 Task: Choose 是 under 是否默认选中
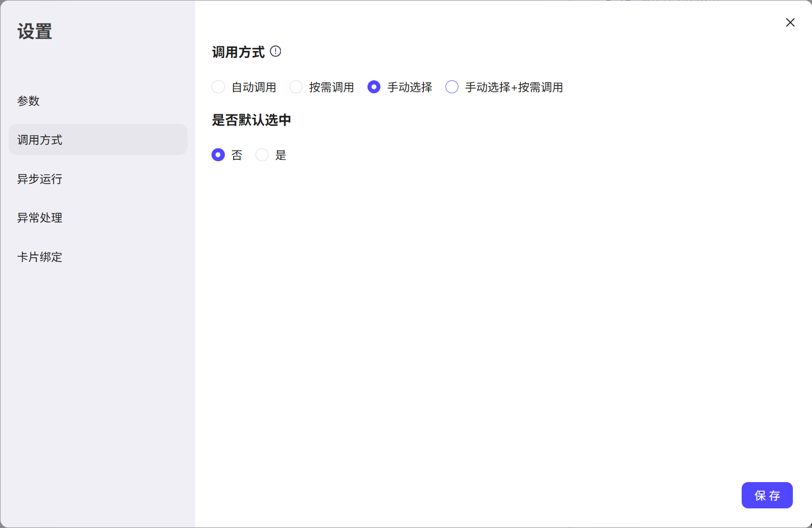pyautogui.click(x=262, y=154)
